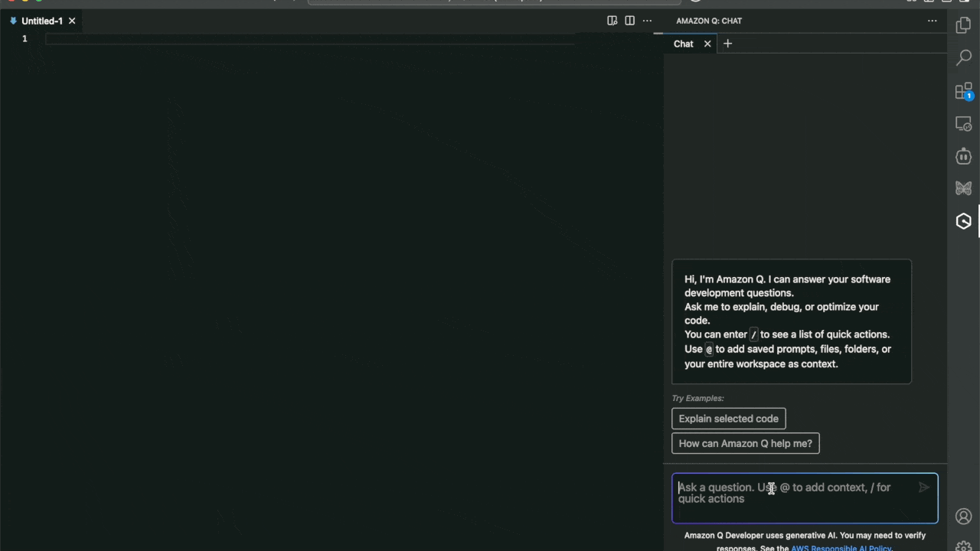Open preview to the side icon
The width and height of the screenshot is (980, 551).
point(612,21)
